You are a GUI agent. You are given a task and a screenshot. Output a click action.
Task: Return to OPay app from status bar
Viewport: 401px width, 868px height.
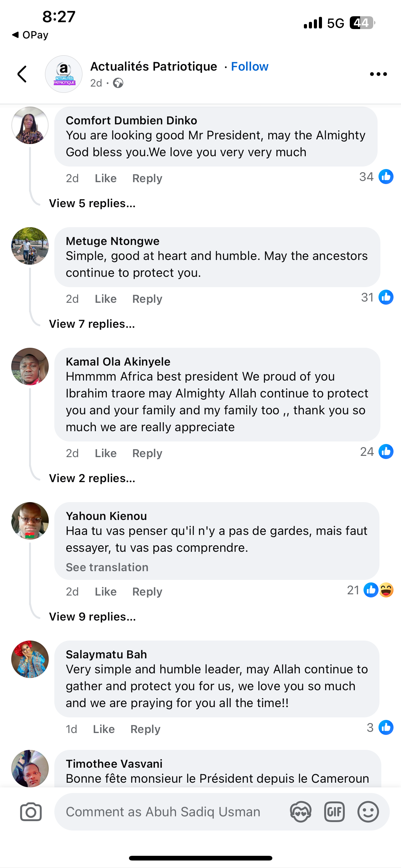point(30,35)
